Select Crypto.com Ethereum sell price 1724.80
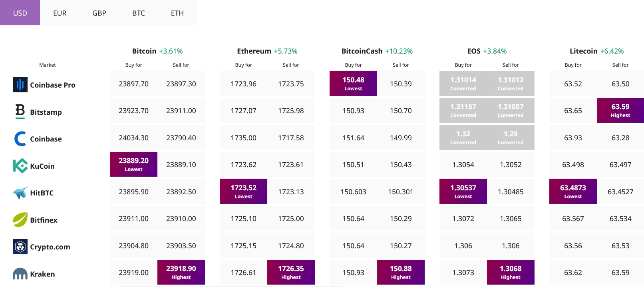The height and width of the screenshot is (287, 644). click(291, 245)
